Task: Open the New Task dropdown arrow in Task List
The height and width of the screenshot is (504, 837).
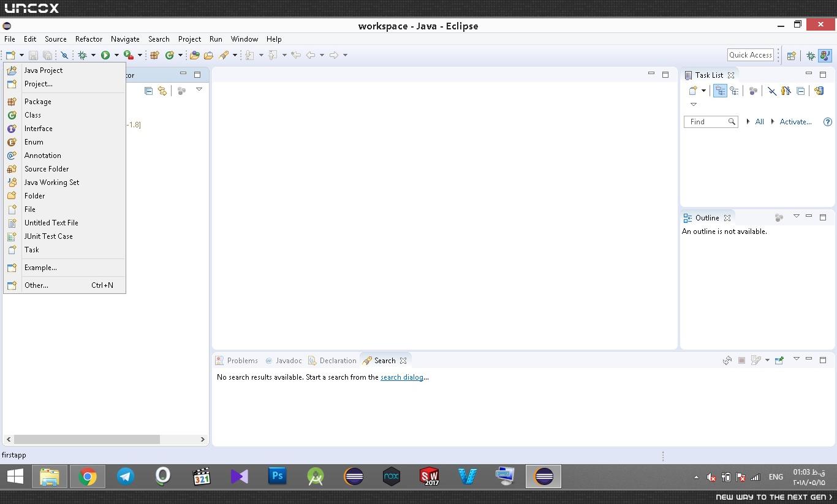Action: 703,91
